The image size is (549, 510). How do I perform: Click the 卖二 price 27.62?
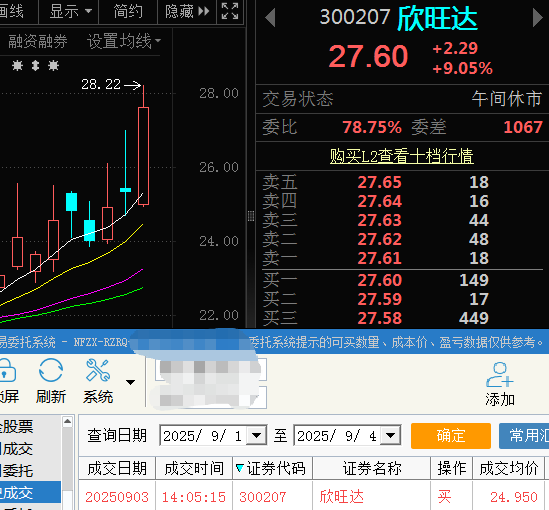click(380, 239)
